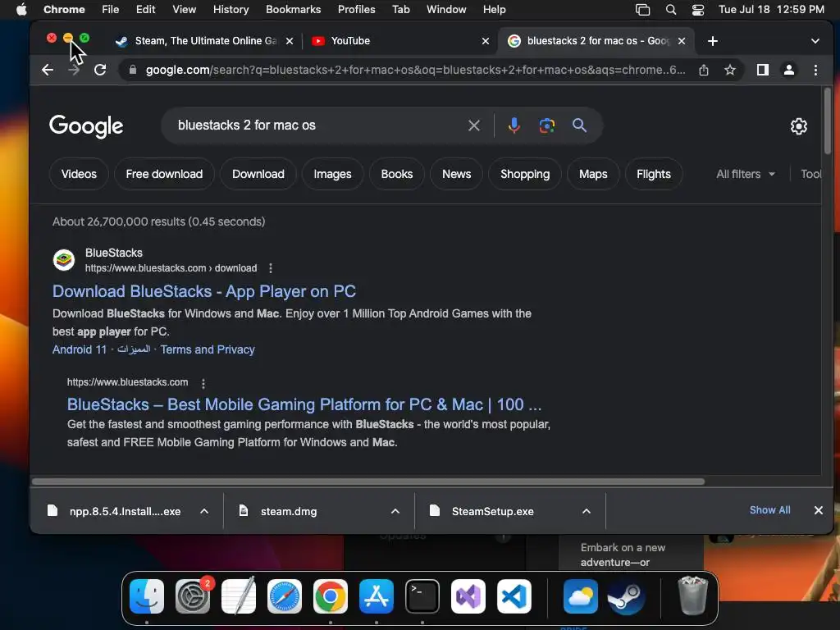Open Control Center in the menu bar

tap(698, 10)
